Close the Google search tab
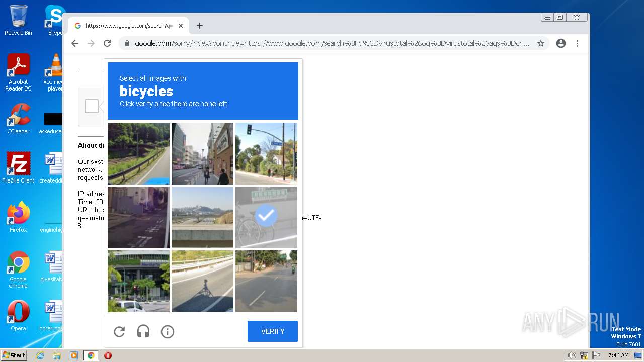 tap(181, 26)
